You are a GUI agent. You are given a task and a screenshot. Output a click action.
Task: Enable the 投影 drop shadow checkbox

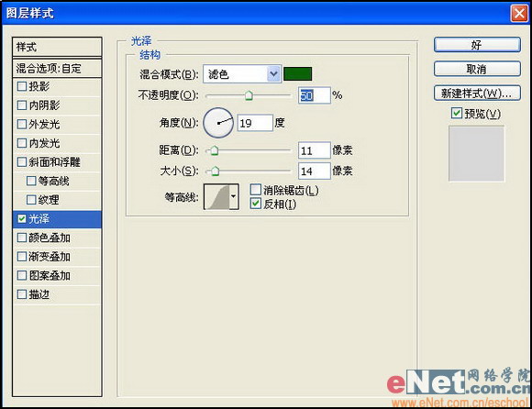[22, 86]
